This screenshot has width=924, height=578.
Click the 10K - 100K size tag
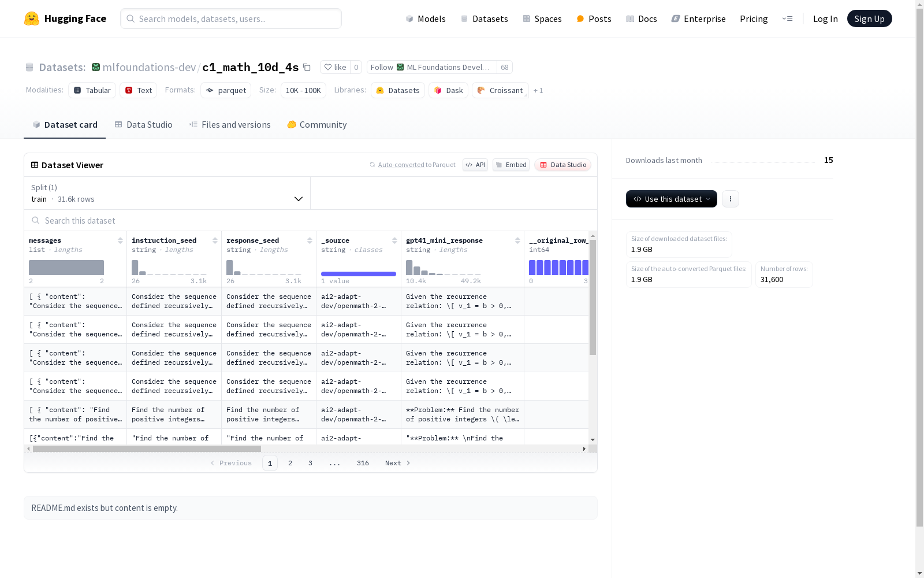[x=303, y=90]
